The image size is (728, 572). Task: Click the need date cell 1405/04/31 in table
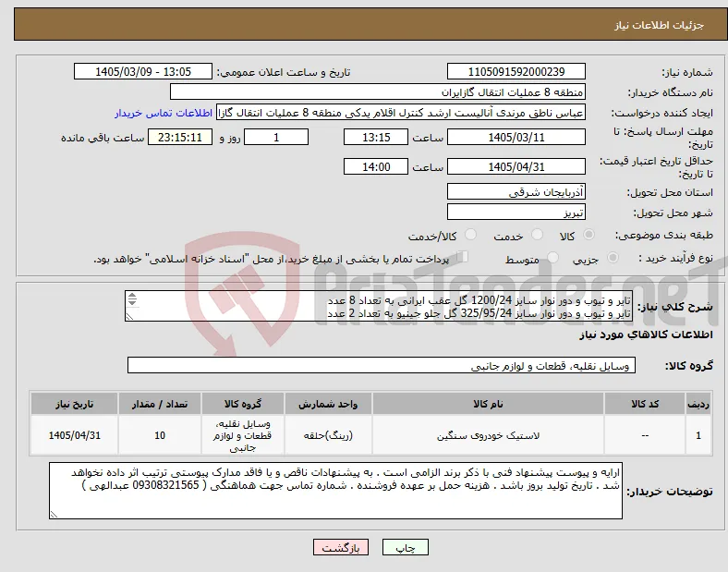coord(74,435)
